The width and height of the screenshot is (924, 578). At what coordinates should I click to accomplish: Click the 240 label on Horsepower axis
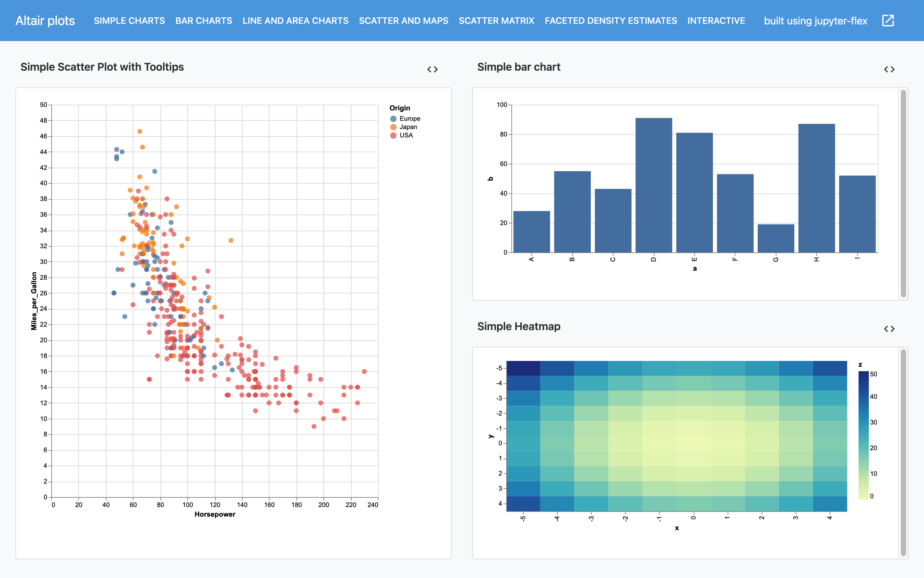point(373,504)
